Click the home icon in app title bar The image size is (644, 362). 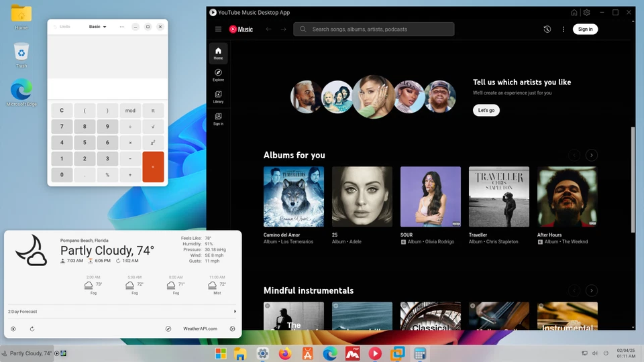tap(574, 12)
